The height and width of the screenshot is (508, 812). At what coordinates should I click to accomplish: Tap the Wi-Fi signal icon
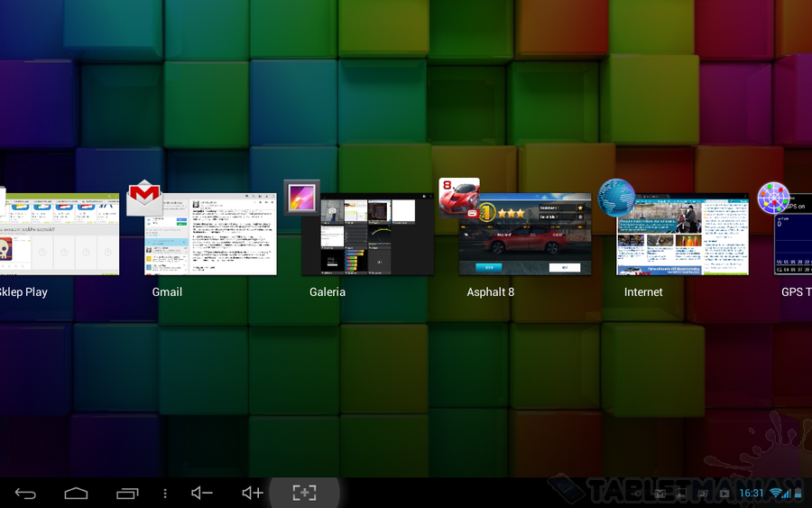776,493
